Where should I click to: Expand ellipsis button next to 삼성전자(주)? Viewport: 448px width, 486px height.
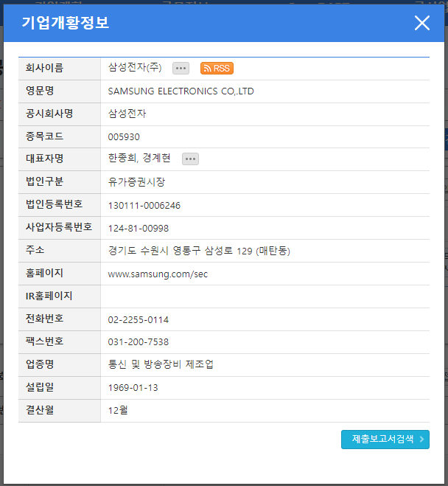[181, 68]
